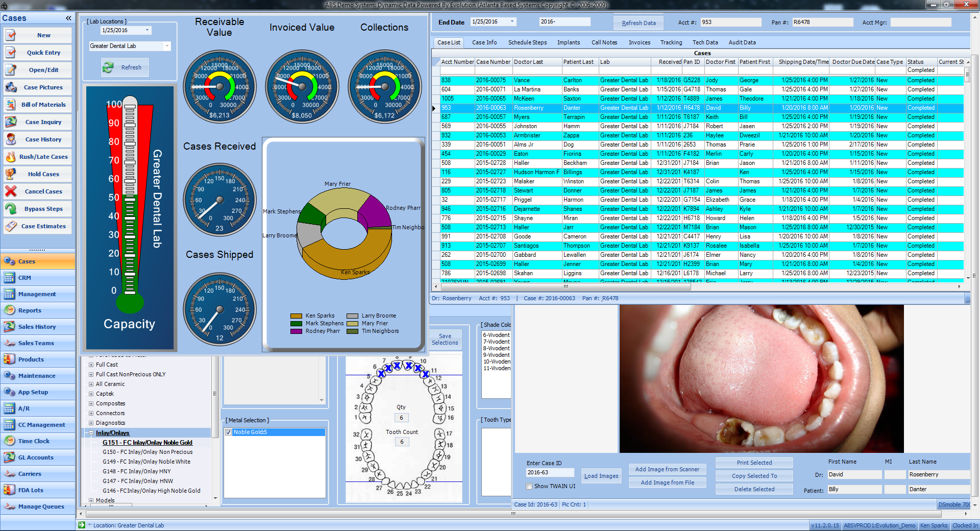Open the Tracking tab
980x531 pixels.
coord(671,42)
